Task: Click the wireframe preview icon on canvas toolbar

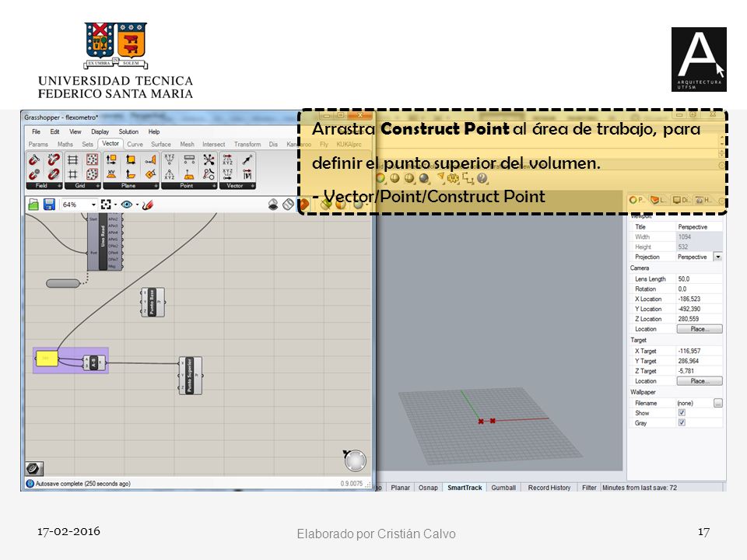Action: [x=288, y=205]
